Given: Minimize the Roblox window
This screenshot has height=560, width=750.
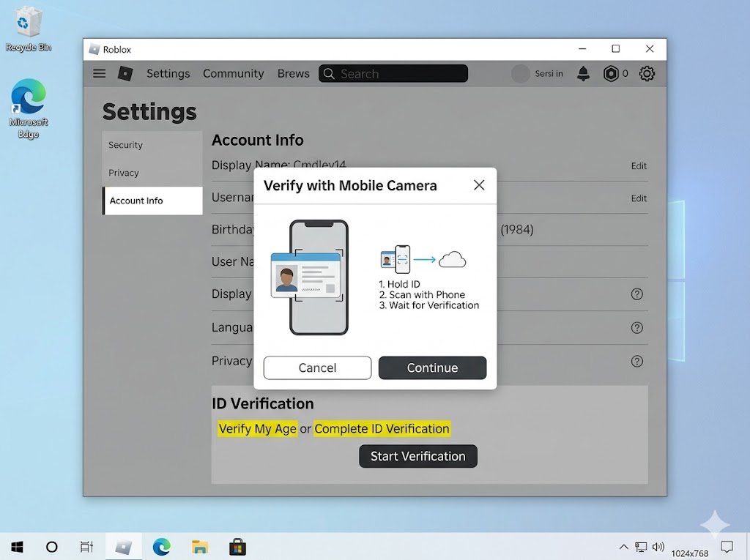Looking at the screenshot, I should point(582,49).
